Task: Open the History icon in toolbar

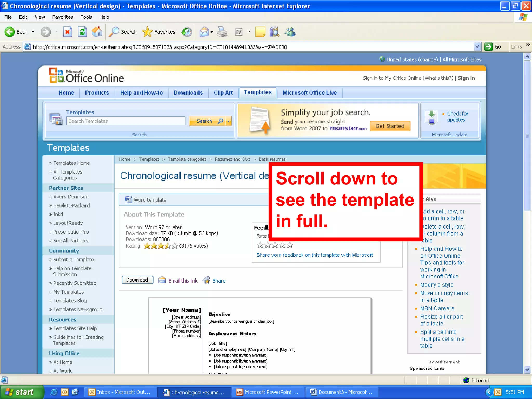Action: 187,32
